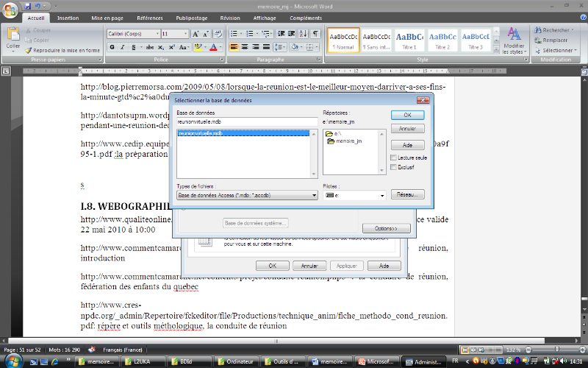Toggle underline (S) formatting

[134, 47]
